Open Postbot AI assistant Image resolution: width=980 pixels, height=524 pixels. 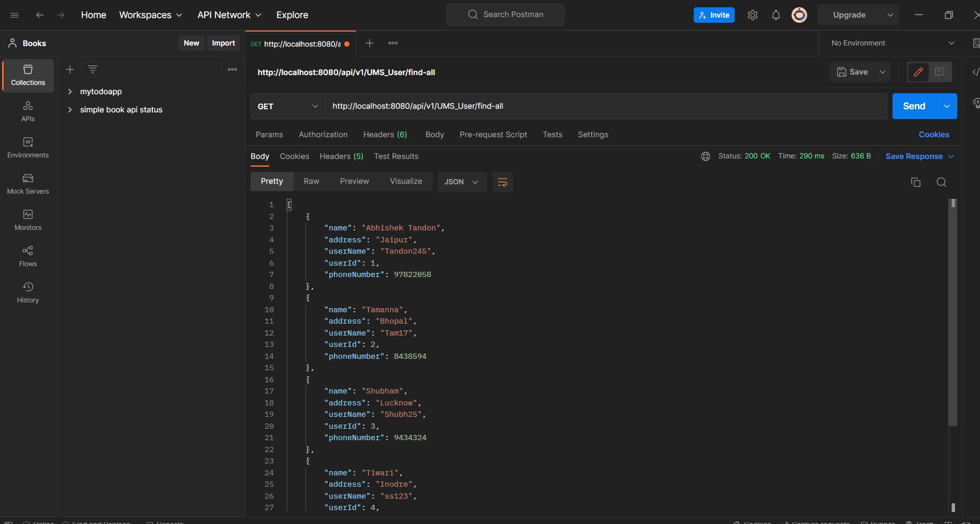[975, 103]
